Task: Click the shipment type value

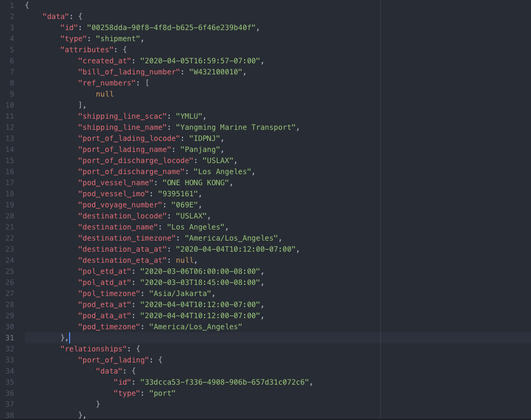Action: point(119,39)
